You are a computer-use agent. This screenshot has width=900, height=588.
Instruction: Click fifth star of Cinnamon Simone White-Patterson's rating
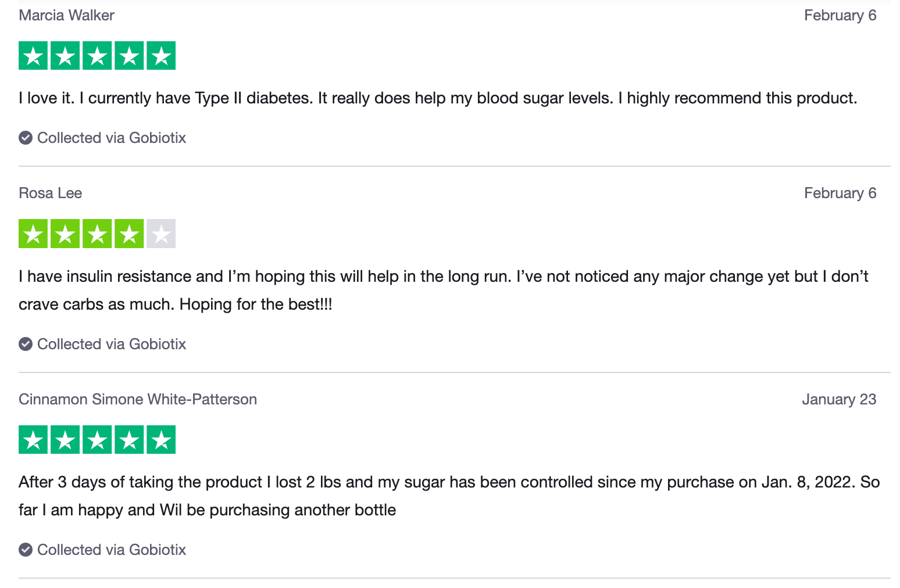[161, 440]
